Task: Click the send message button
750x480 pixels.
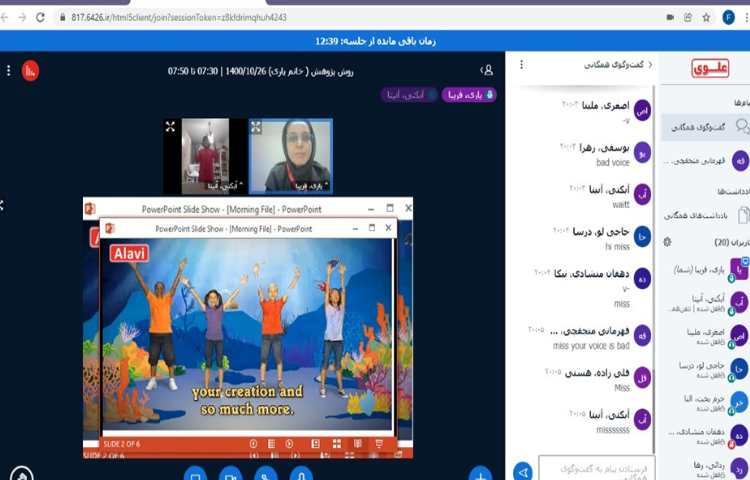Action: pos(523,471)
